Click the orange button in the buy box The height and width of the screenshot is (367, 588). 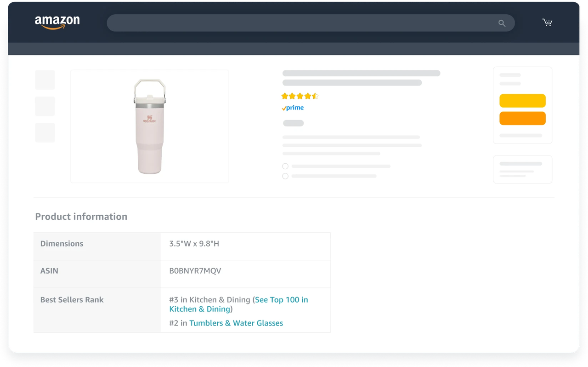(x=522, y=118)
